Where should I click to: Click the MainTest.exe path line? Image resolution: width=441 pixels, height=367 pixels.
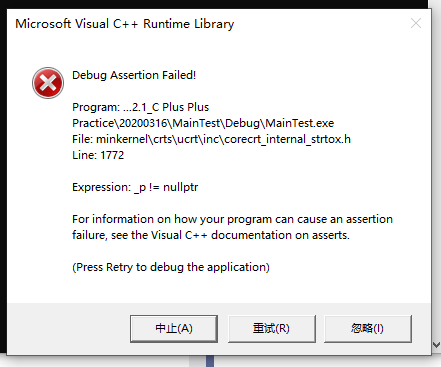pos(203,123)
